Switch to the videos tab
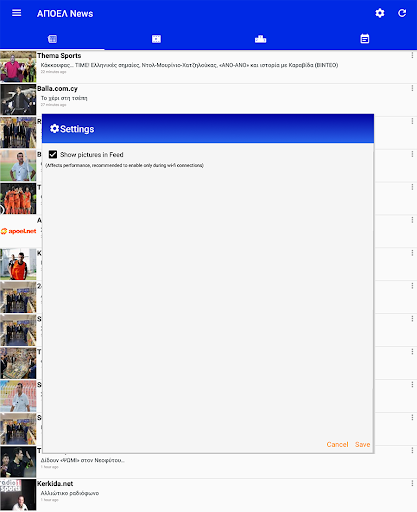417x512 pixels. 156,39
